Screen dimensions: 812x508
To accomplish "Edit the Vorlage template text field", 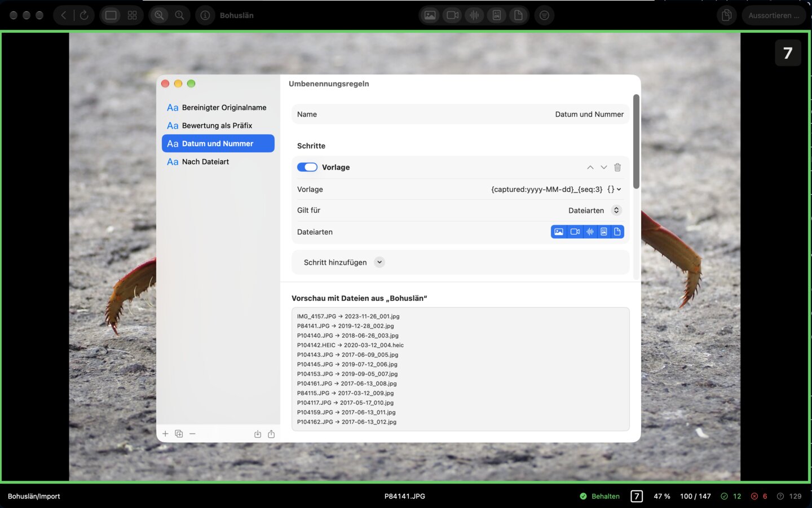I will (546, 189).
